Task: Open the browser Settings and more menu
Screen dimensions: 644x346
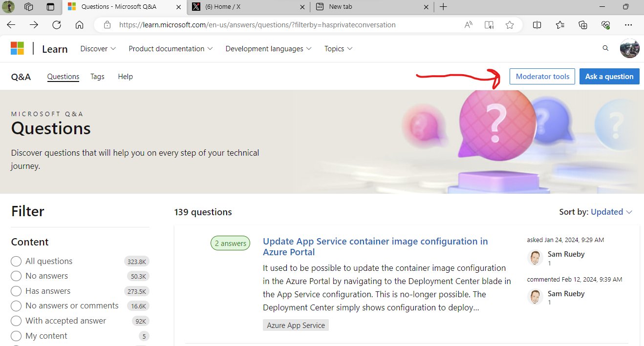Action: 629,25
